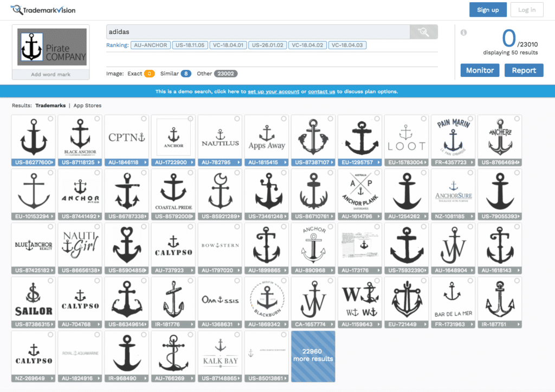Select the circle on US-87664694 card
This screenshot has width=555, height=392.
click(517, 119)
